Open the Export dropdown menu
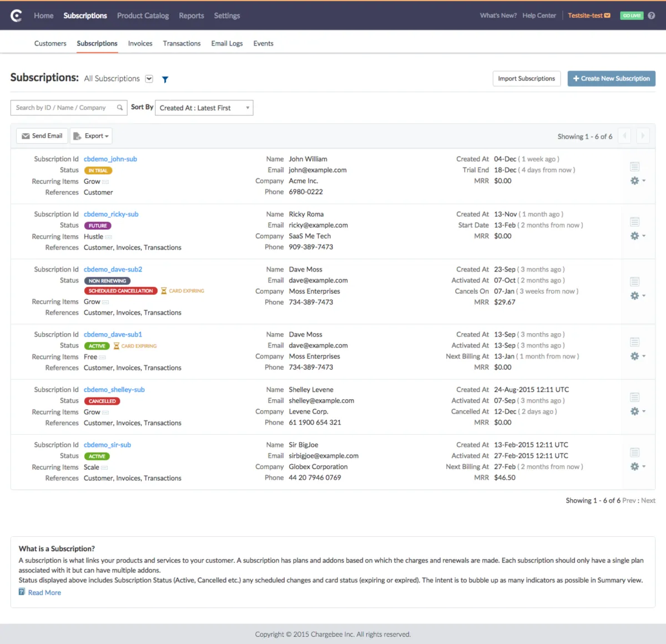The image size is (666, 644). click(x=91, y=136)
